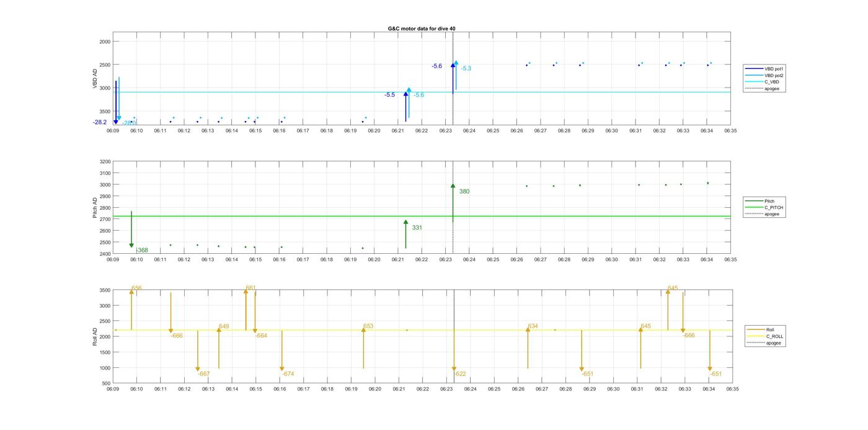Click '06:35' tick on the Roll plot
868x430 pixels.
point(732,389)
